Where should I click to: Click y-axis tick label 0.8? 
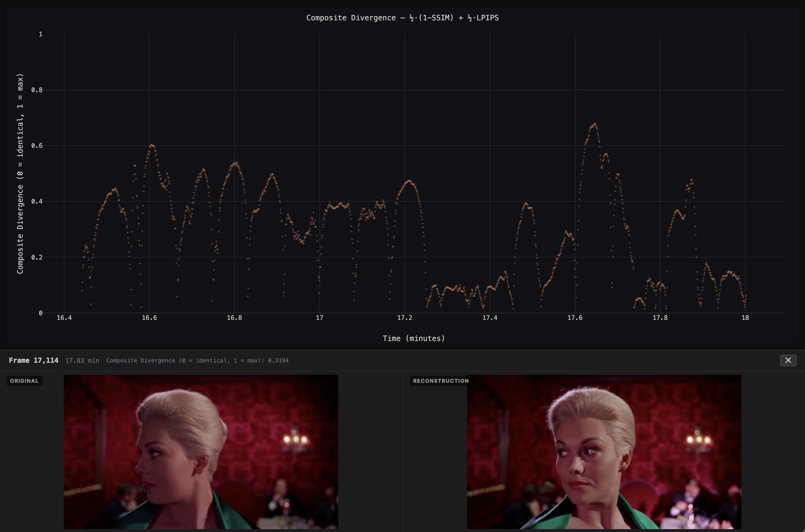pyautogui.click(x=37, y=90)
